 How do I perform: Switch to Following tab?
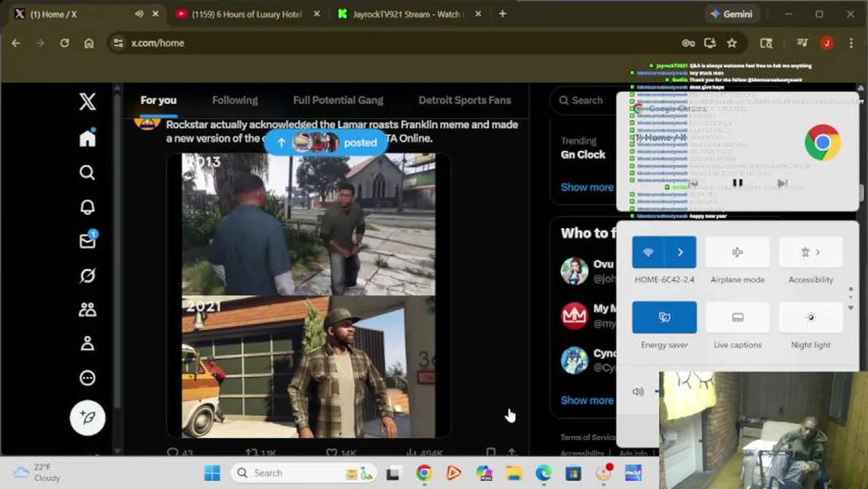click(235, 100)
